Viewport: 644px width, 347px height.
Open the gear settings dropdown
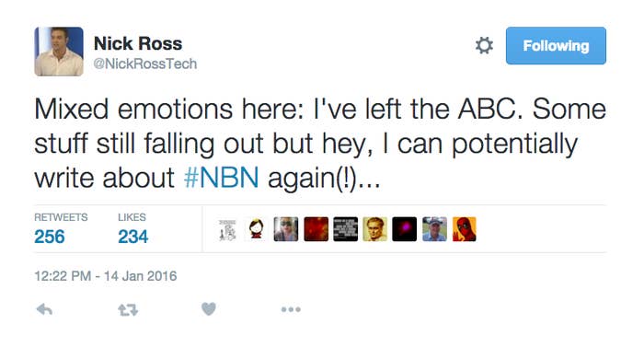coord(484,46)
